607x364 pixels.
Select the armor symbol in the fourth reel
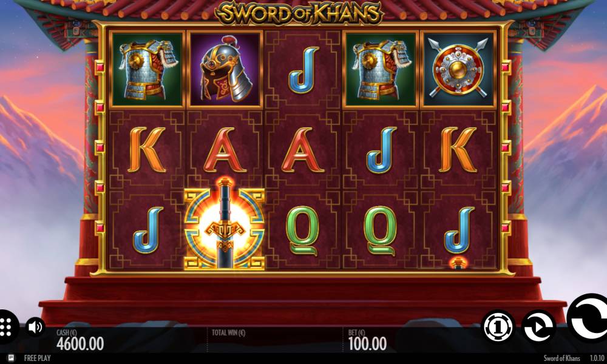point(380,69)
